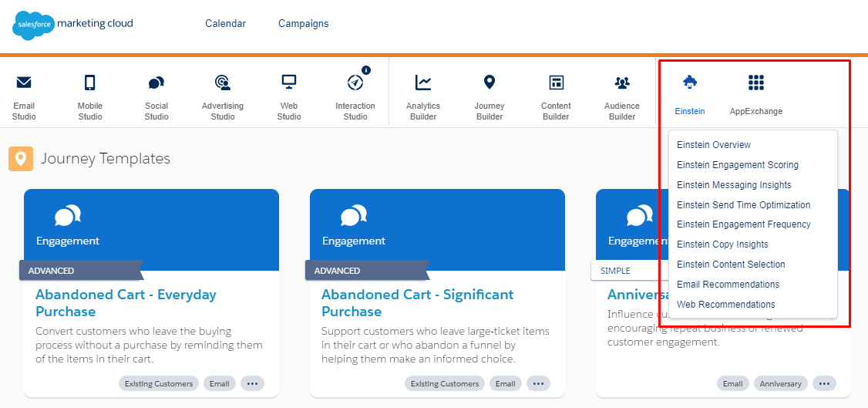The width and height of the screenshot is (868, 408).
Task: Click speech bubbles icon on Significant Purchase card
Action: pyautogui.click(x=354, y=215)
